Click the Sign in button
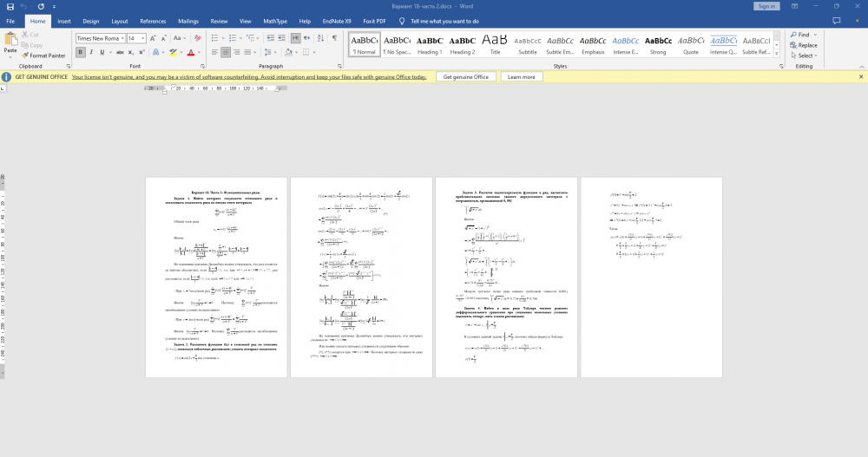Viewport: 868px width, 457px height. pos(766,6)
